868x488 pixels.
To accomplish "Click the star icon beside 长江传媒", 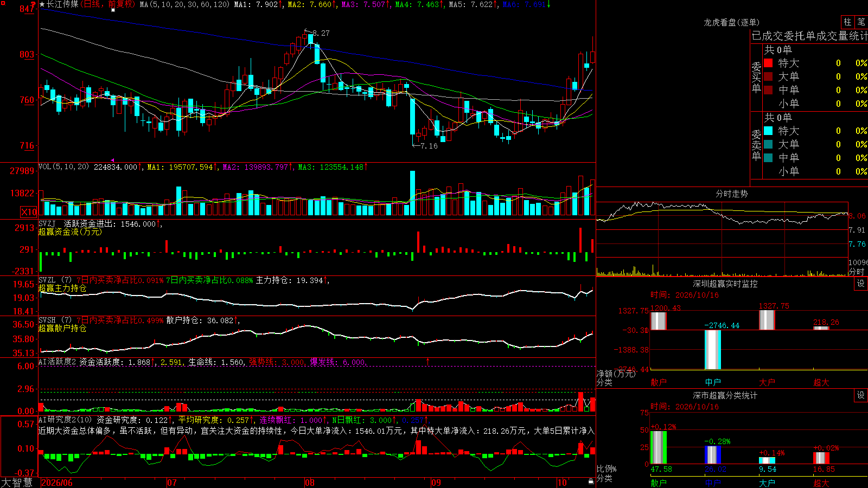I will tap(42, 4).
